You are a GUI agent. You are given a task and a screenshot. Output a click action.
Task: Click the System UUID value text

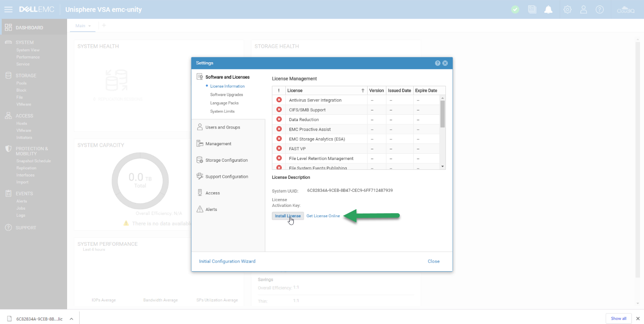click(350, 190)
